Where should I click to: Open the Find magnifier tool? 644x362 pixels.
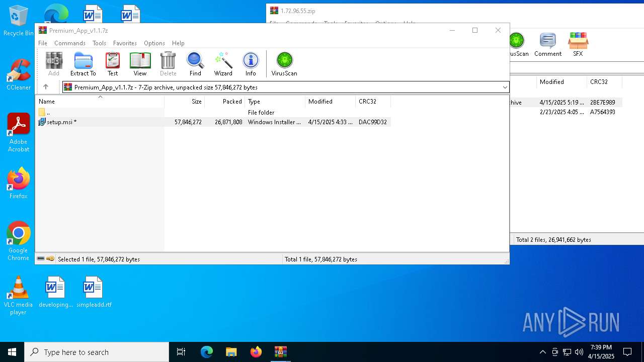(x=195, y=64)
